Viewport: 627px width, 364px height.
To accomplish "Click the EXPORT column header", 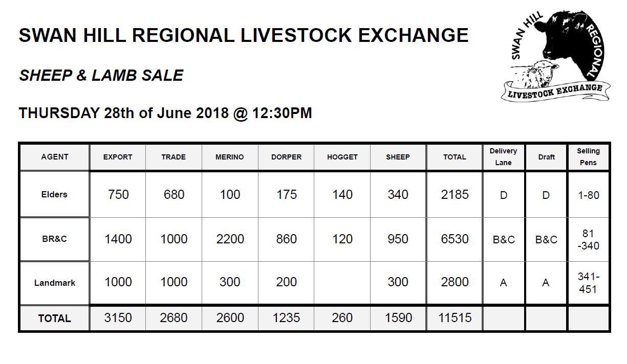I will (x=118, y=157).
